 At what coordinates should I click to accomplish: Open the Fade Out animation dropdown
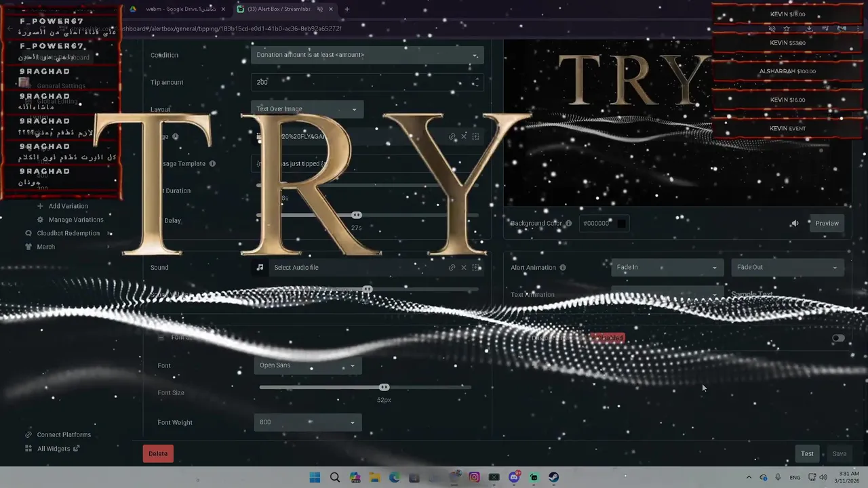[x=787, y=268]
